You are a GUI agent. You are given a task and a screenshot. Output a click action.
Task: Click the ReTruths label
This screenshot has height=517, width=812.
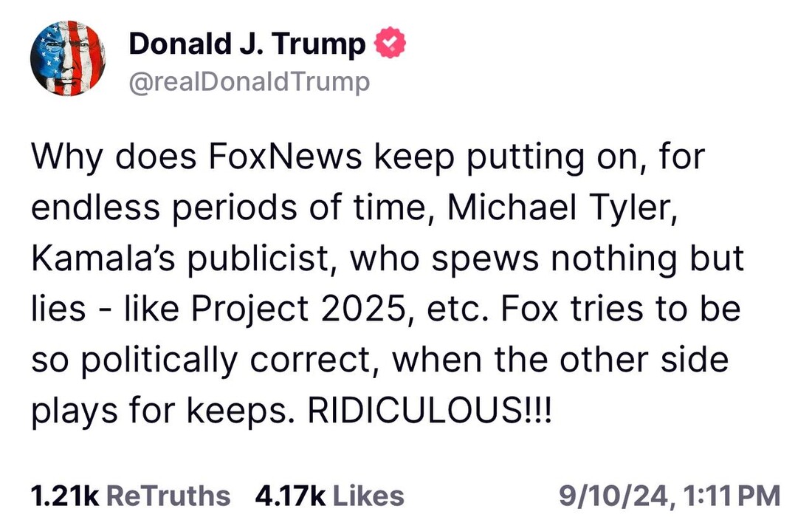(x=169, y=495)
